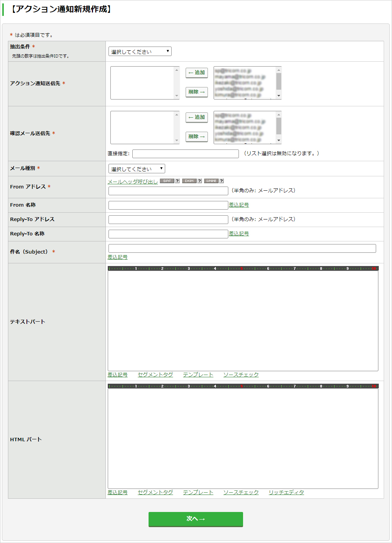Click 差込記号 link under テキストパート
This screenshot has height=543, width=392.
pos(118,375)
